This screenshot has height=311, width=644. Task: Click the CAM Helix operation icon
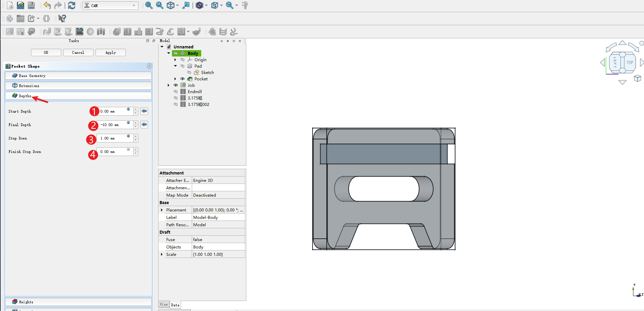coord(160,32)
